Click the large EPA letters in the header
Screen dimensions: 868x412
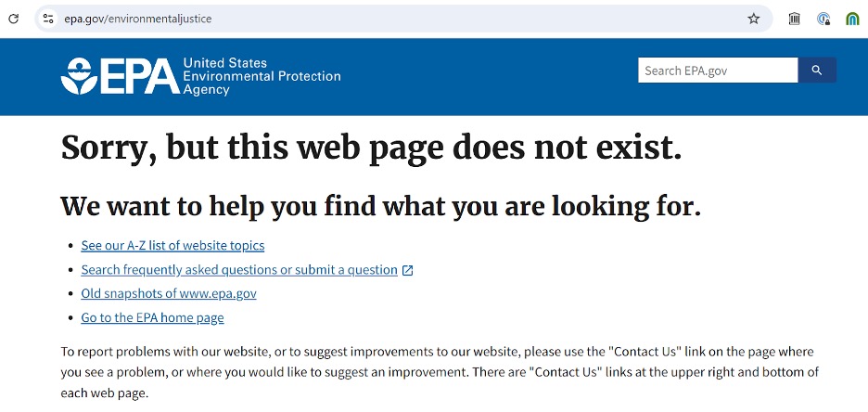(140, 76)
